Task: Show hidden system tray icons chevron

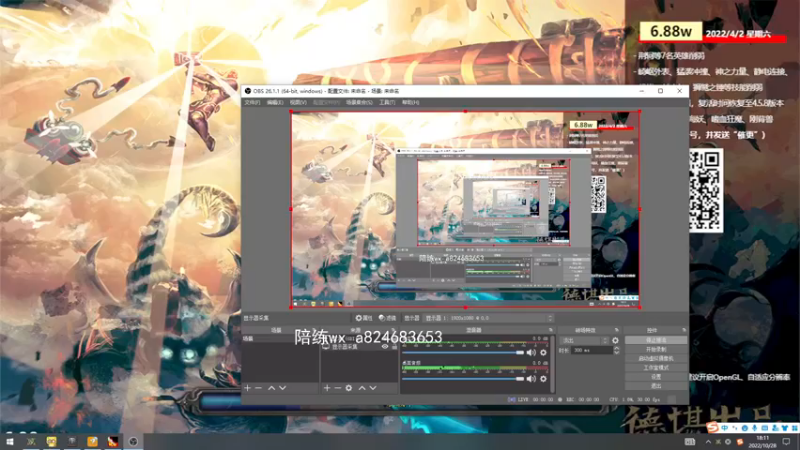Action: click(708, 442)
